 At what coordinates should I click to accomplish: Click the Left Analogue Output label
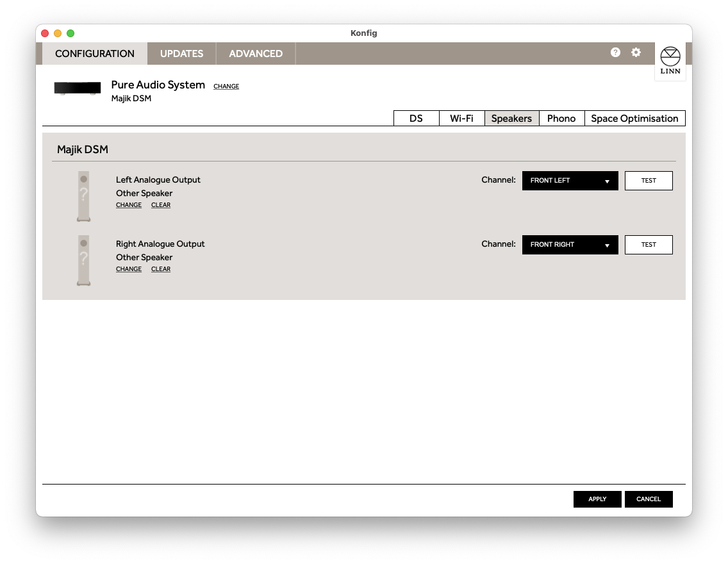point(158,180)
